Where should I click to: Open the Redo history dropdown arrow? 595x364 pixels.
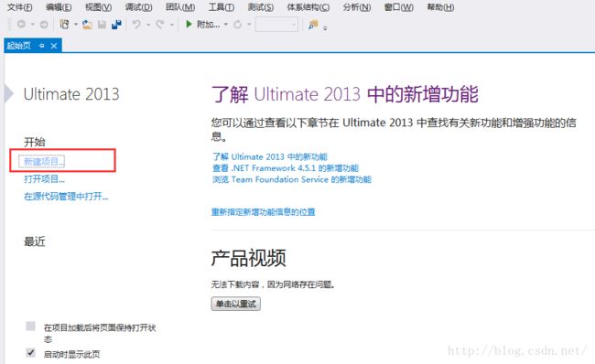(171, 25)
